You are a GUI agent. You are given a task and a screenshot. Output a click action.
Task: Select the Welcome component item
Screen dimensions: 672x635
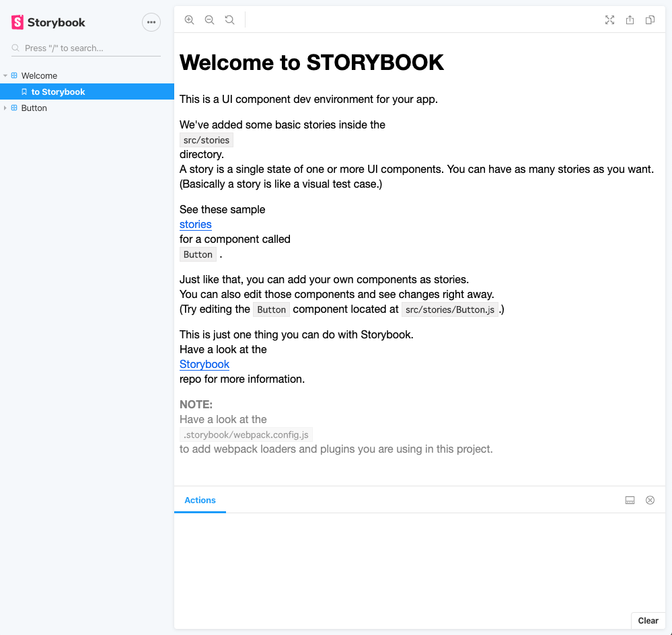(x=39, y=75)
